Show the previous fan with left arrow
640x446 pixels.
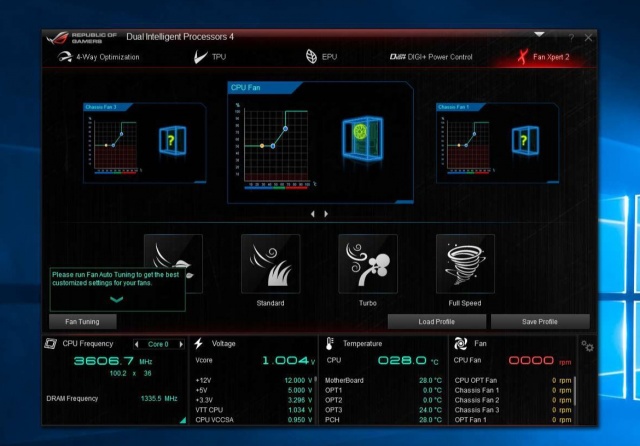pyautogui.click(x=313, y=214)
